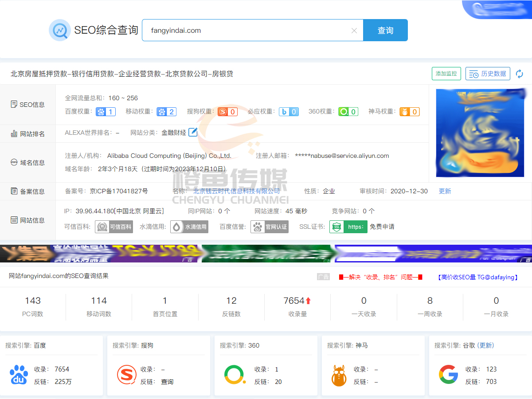Click the 首页位置 stat value 1
The width and height of the screenshot is (532, 399).
(x=165, y=301)
